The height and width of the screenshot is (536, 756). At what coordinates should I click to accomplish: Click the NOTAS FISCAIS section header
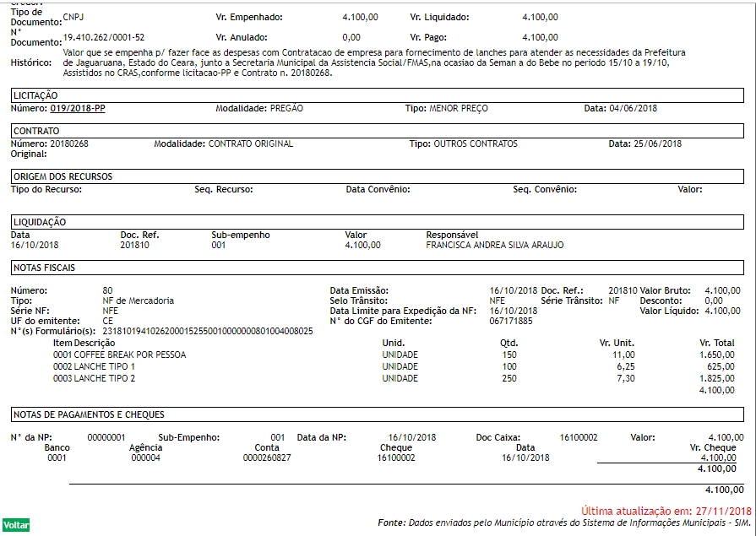pyautogui.click(x=377, y=268)
